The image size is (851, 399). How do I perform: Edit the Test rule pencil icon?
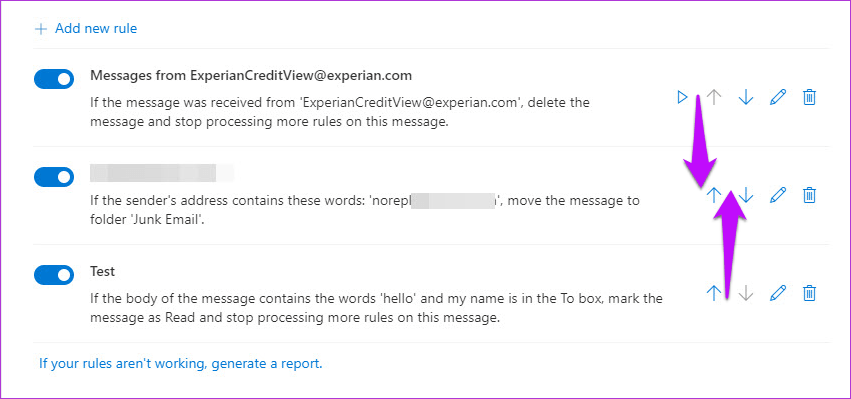click(778, 294)
